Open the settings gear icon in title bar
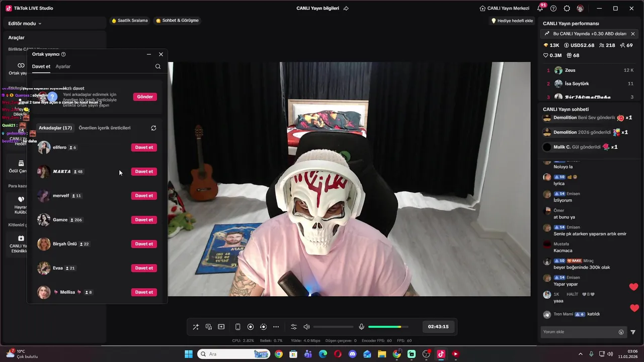This screenshot has height=362, width=644. click(x=567, y=9)
